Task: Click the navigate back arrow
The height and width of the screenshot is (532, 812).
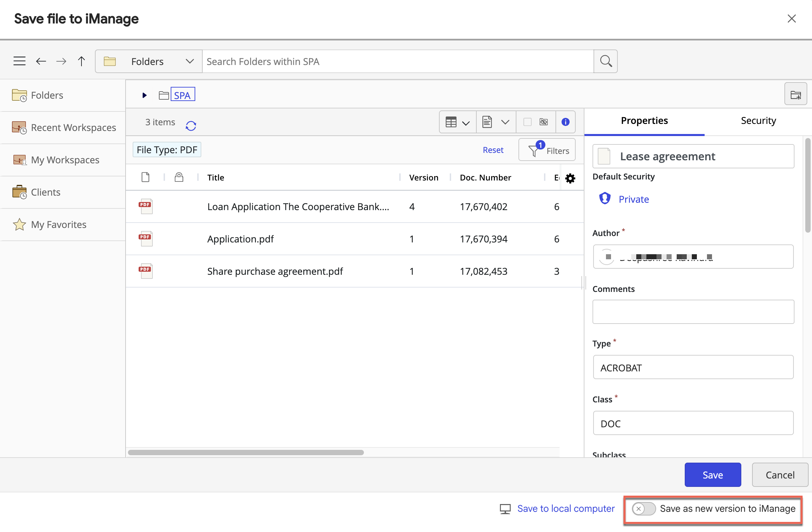Action: coord(41,61)
